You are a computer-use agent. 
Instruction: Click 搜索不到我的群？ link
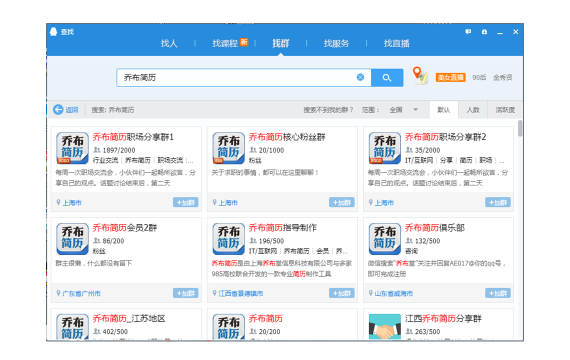coord(328,110)
